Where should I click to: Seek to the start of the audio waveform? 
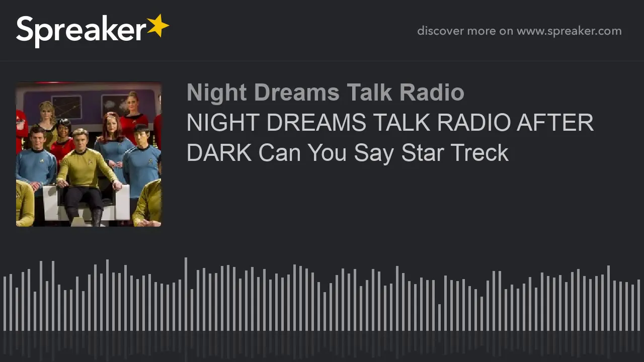click(x=5, y=303)
